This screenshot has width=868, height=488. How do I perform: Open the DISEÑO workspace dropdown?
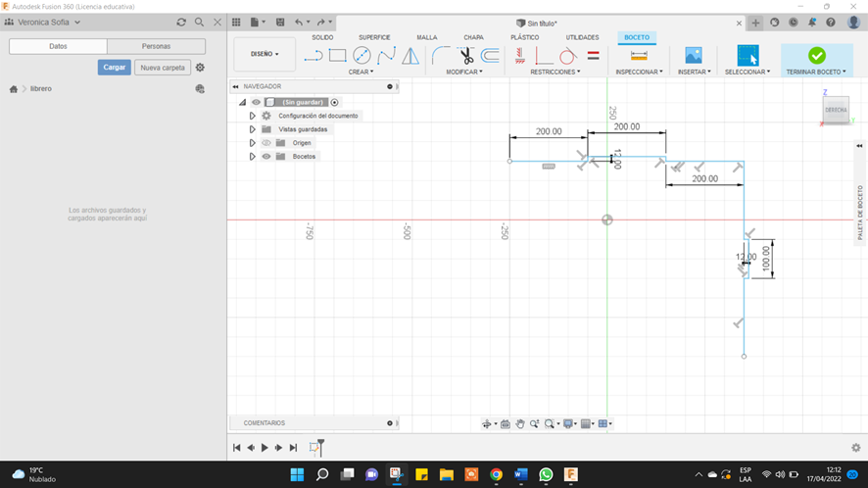click(265, 54)
